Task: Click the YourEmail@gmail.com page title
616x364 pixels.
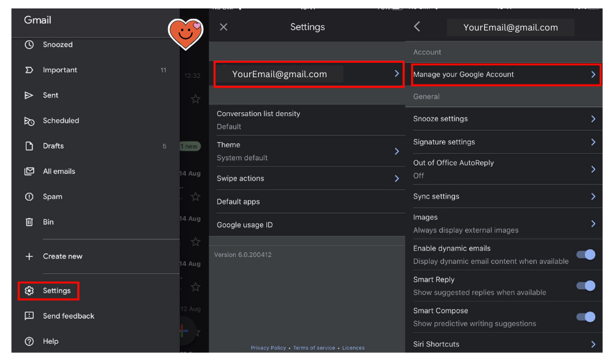Action: point(510,27)
